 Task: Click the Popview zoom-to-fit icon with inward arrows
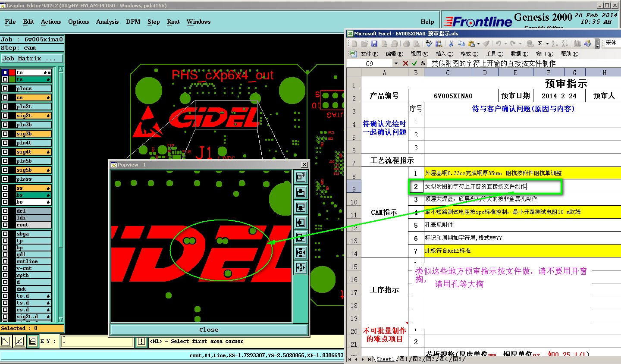(x=301, y=252)
